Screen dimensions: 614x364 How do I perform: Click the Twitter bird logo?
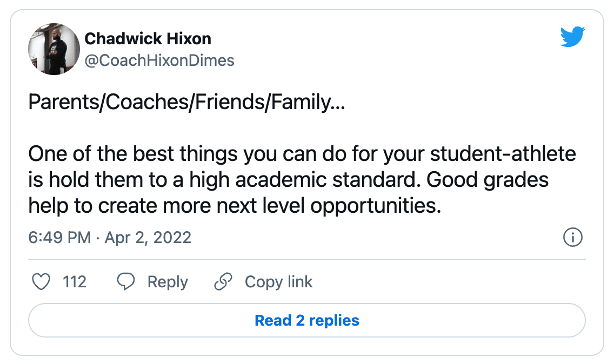(x=573, y=37)
